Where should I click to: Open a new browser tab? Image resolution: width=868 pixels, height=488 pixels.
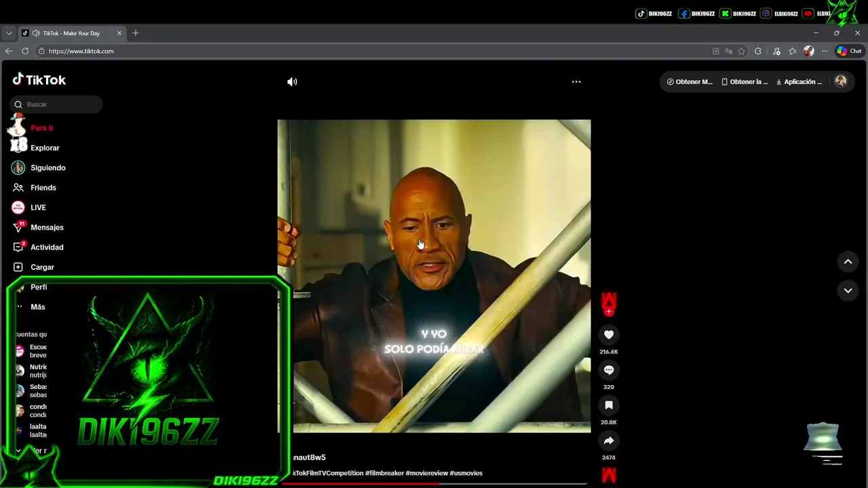tap(136, 33)
